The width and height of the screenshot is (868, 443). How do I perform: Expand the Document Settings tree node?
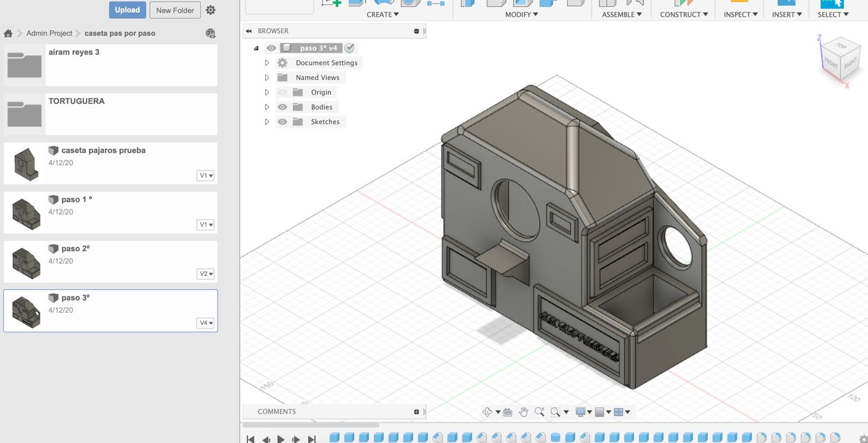[267, 63]
